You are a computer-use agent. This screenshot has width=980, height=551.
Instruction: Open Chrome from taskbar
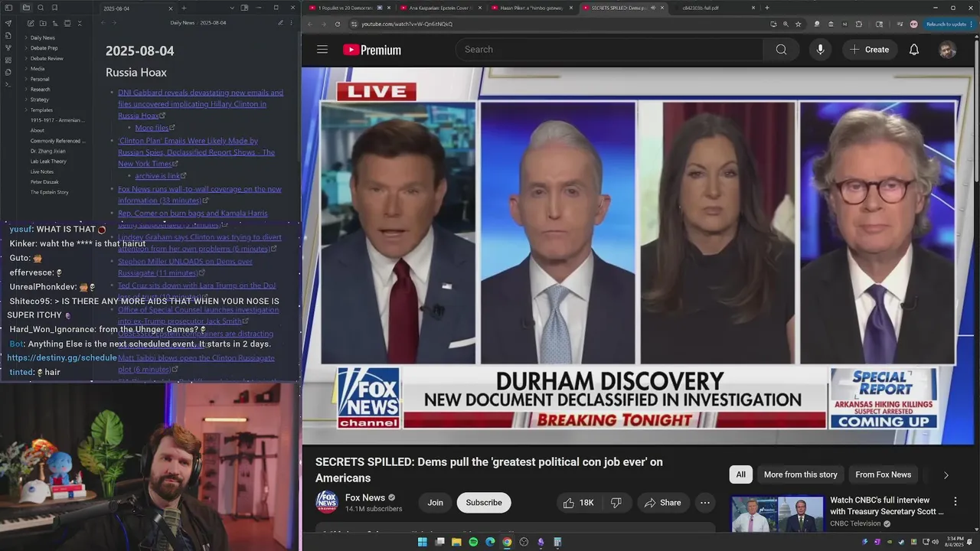507,542
